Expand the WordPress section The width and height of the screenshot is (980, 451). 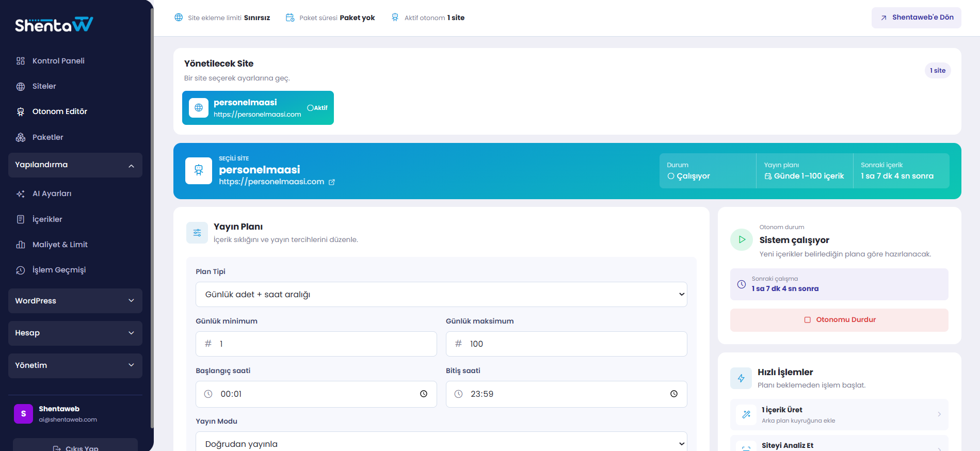(75, 301)
